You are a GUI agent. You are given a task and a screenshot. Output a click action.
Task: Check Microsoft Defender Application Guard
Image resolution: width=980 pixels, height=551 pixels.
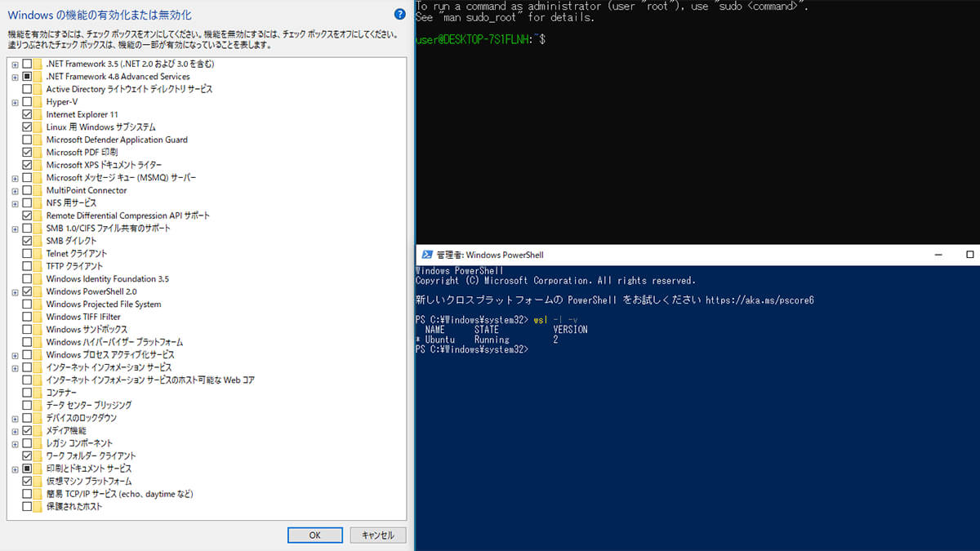pyautogui.click(x=27, y=140)
